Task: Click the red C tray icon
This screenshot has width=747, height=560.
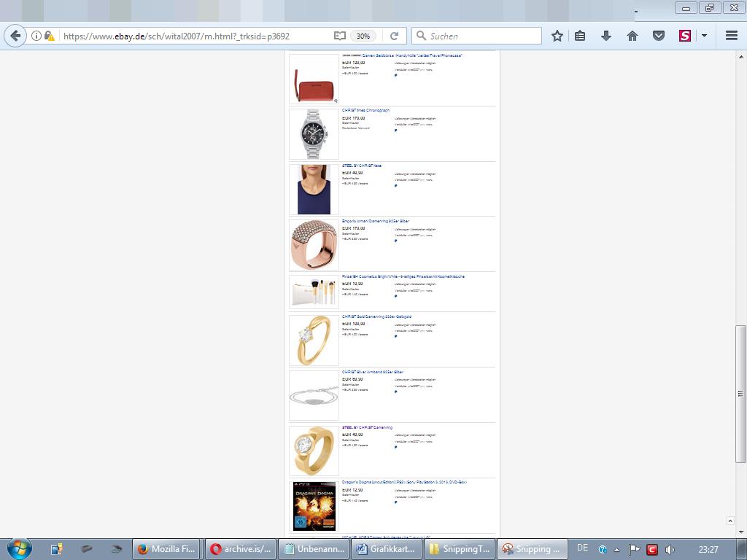Action: (652, 550)
